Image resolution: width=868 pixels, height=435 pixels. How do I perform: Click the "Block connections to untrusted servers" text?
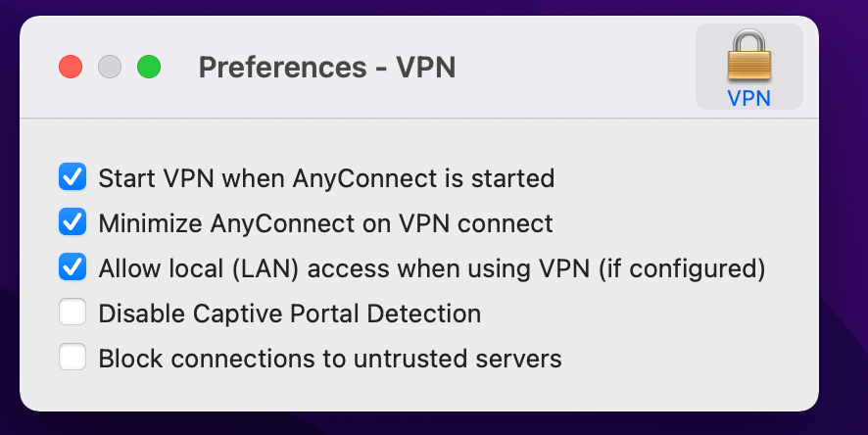coord(329,359)
